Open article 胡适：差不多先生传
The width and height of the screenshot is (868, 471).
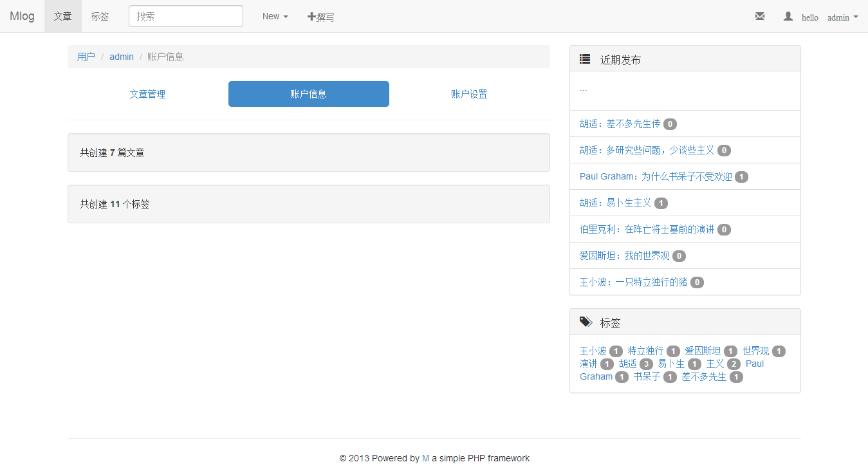pyautogui.click(x=620, y=124)
